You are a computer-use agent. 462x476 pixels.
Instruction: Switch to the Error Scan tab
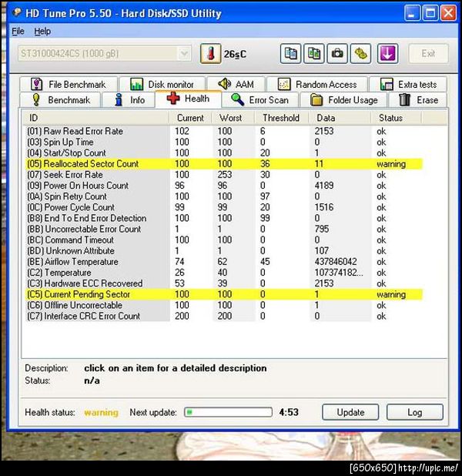(260, 100)
